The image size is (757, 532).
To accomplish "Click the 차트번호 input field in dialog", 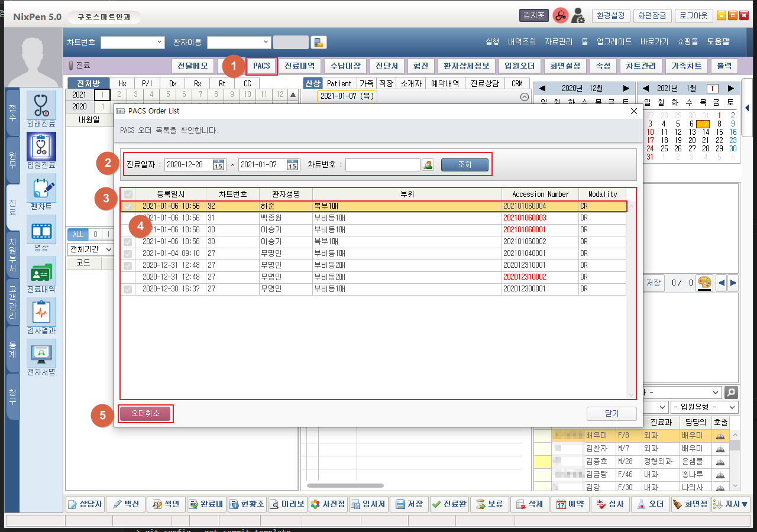I will (x=383, y=165).
